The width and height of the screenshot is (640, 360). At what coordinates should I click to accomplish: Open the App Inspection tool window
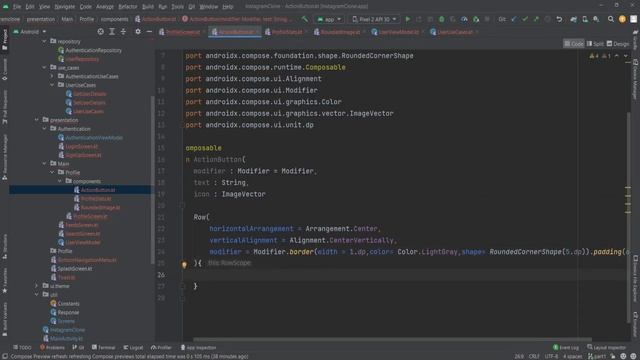pyautogui.click(x=198, y=347)
